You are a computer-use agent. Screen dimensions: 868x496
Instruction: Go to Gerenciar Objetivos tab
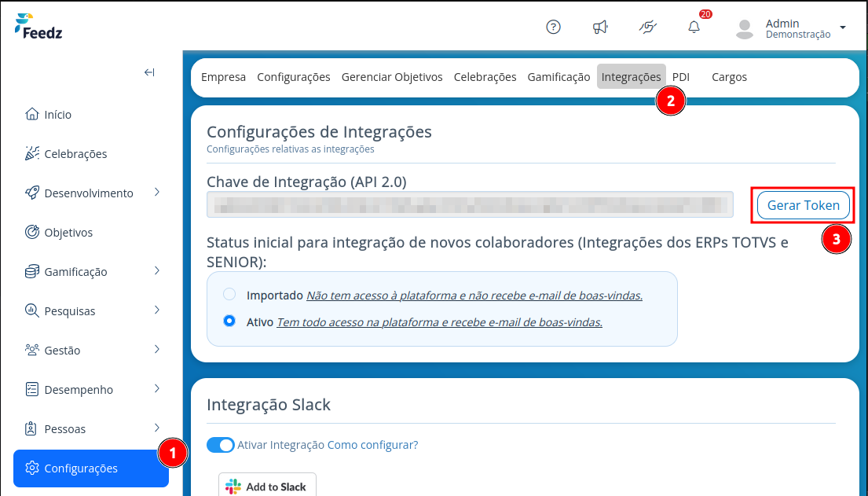point(392,77)
